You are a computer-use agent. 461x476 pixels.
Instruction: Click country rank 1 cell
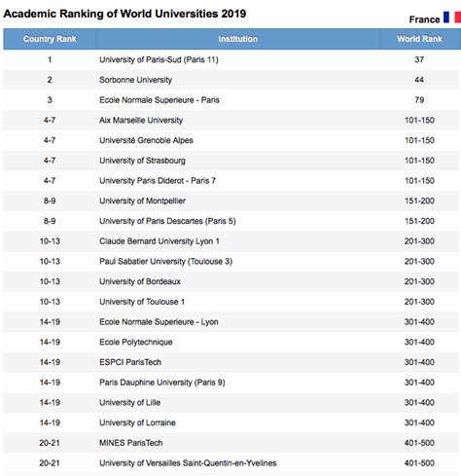click(50, 59)
